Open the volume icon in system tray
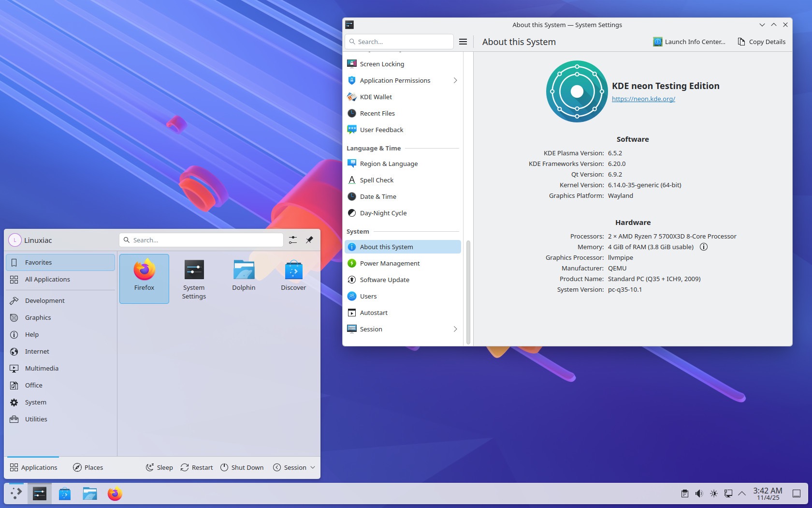The width and height of the screenshot is (812, 508). 699,494
